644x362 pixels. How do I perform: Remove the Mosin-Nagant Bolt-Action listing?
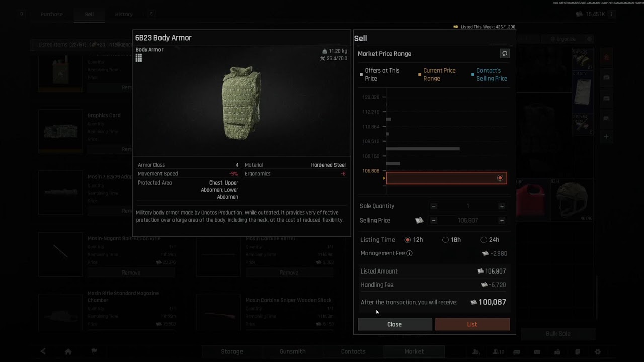131,273
